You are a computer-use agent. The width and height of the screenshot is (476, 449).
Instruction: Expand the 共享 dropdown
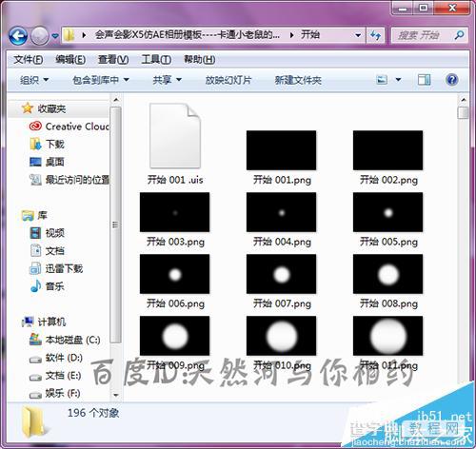click(x=167, y=80)
